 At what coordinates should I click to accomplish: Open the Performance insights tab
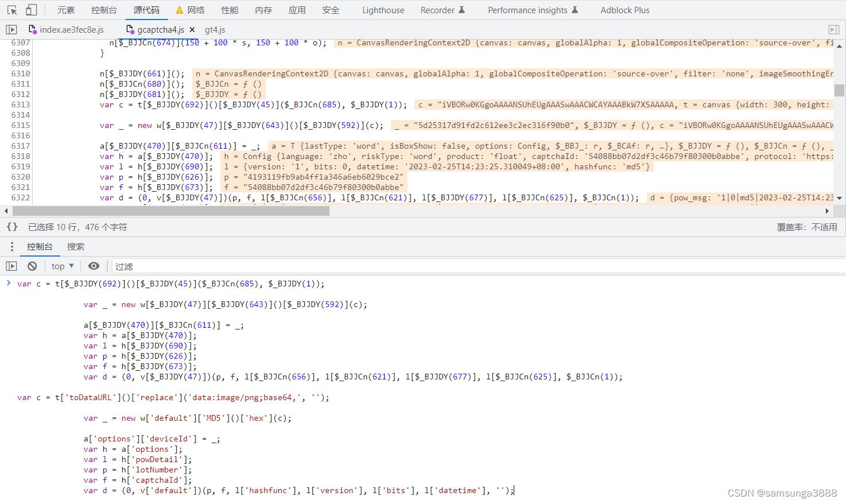(x=533, y=10)
